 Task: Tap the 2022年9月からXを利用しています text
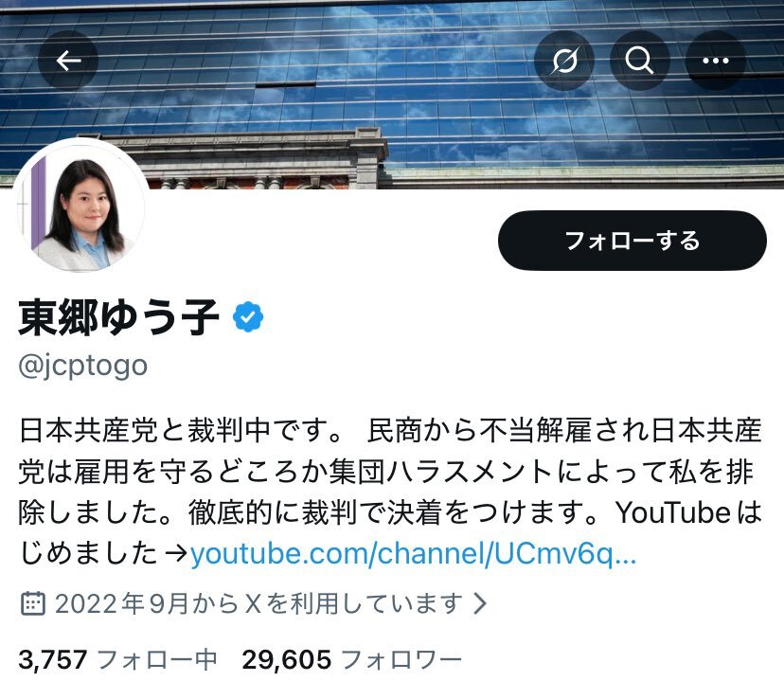coord(259,603)
